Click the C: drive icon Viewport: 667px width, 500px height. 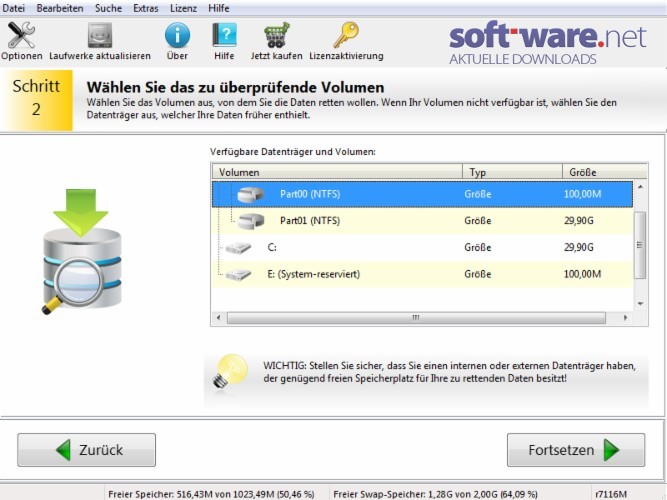click(x=238, y=248)
